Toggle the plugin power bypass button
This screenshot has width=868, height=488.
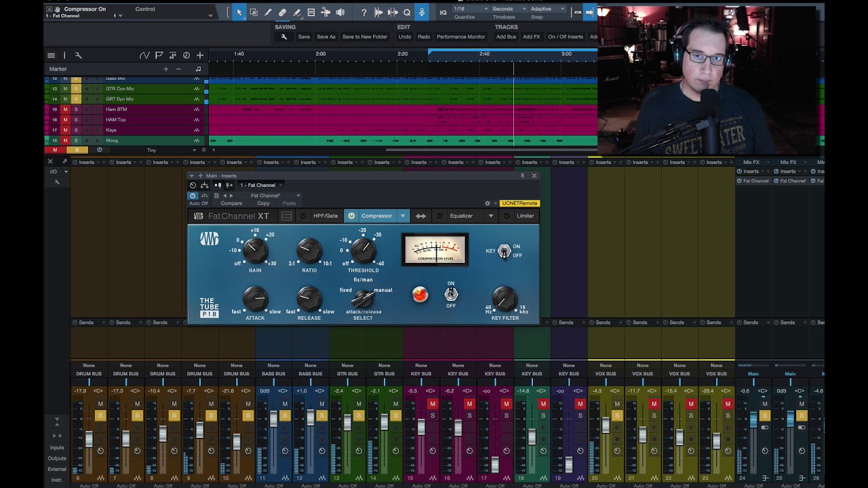(x=193, y=195)
